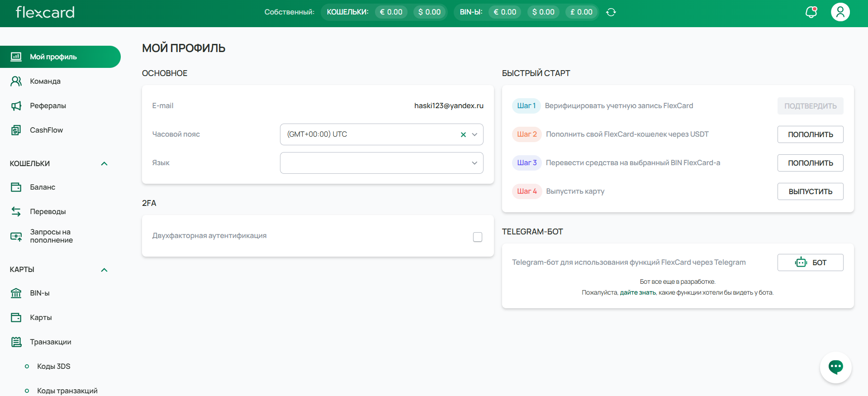Open Транзакции page
868x396 pixels.
[x=51, y=342]
